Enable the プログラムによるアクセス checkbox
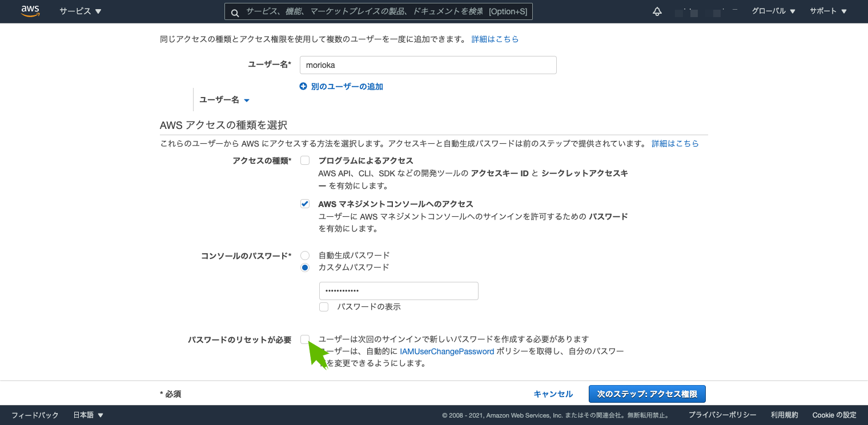868x425 pixels. (305, 160)
